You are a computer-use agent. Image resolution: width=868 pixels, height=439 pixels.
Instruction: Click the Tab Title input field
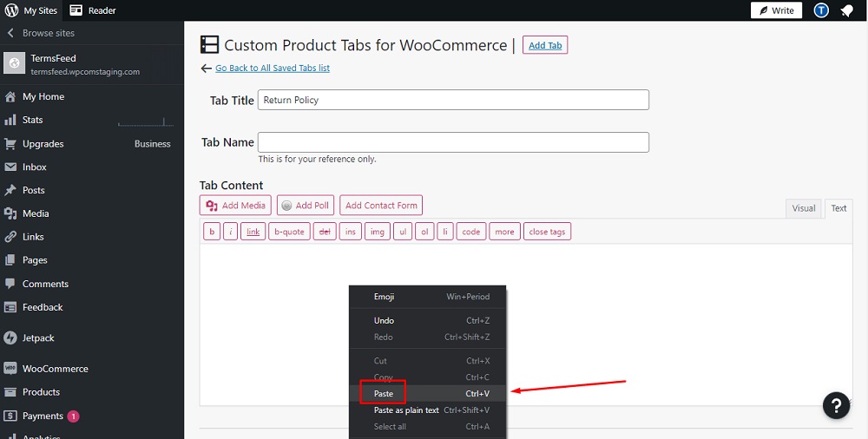click(453, 100)
